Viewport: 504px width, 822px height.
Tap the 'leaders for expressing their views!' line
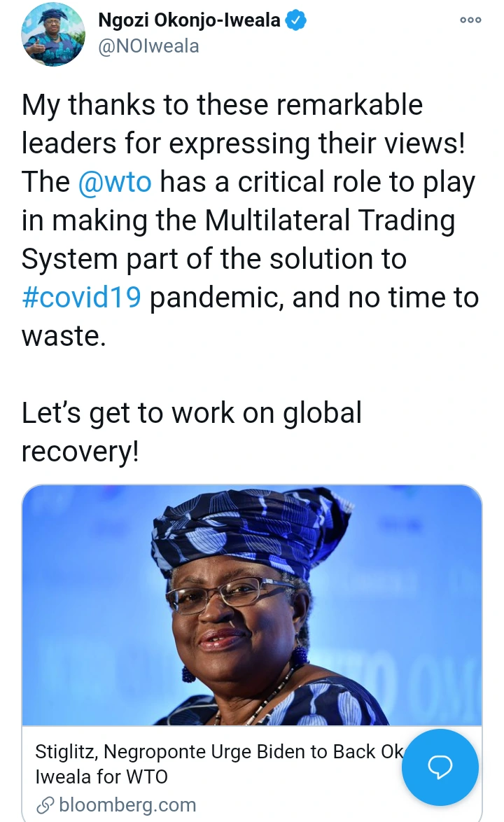tap(244, 143)
